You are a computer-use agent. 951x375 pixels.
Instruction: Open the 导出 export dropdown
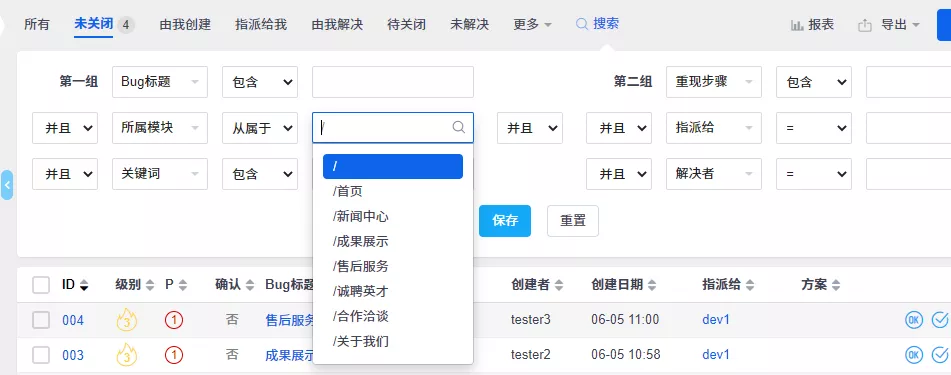[889, 25]
